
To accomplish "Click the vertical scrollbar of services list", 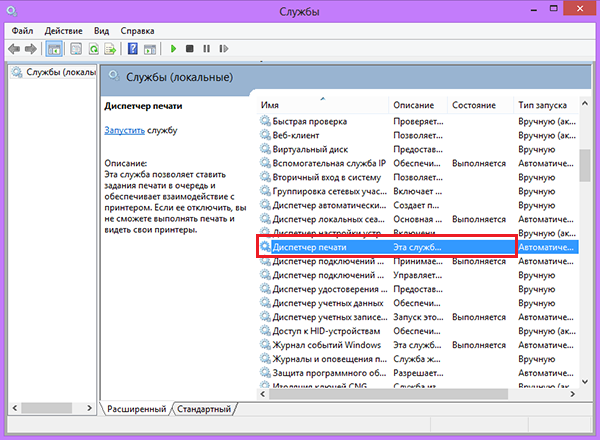I will [x=585, y=250].
